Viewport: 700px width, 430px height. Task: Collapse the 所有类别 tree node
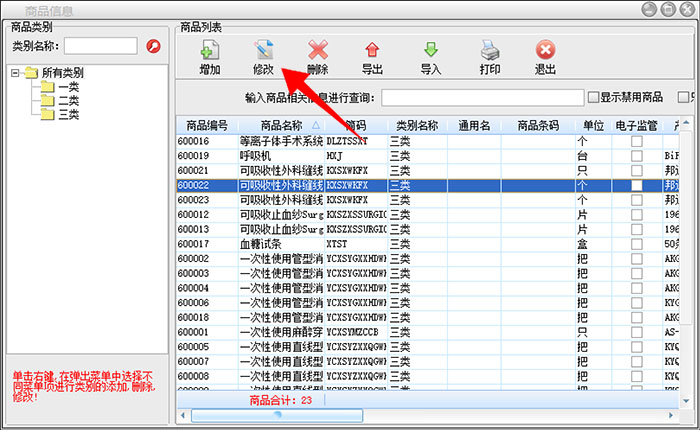(16, 74)
